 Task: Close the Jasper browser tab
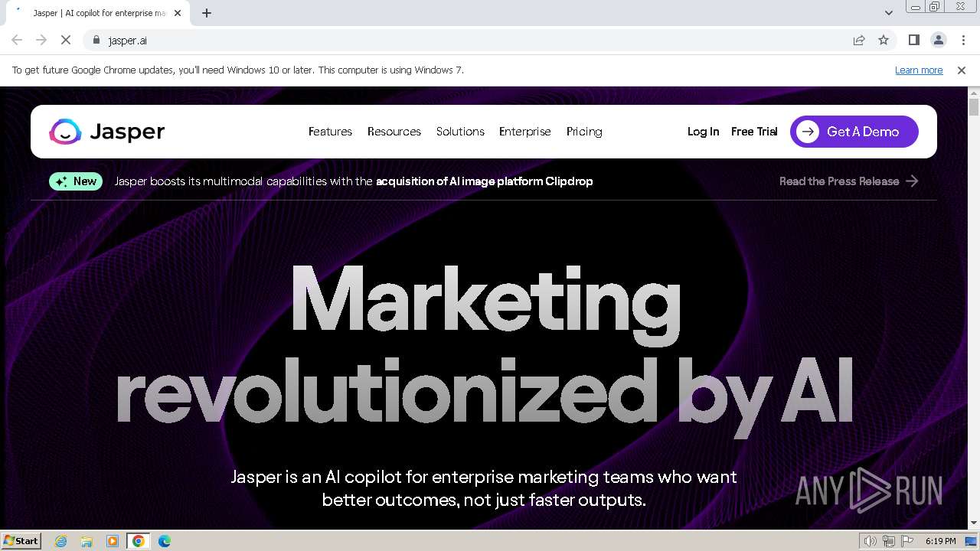click(x=178, y=13)
